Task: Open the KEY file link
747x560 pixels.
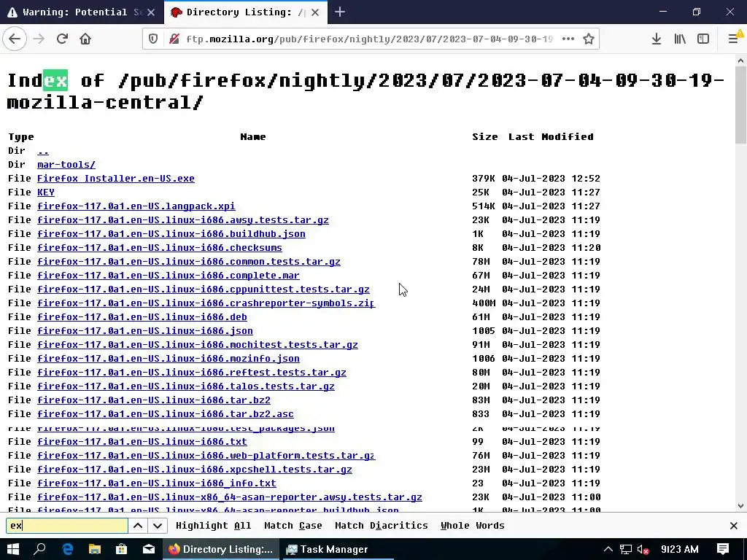Action: [46, 192]
